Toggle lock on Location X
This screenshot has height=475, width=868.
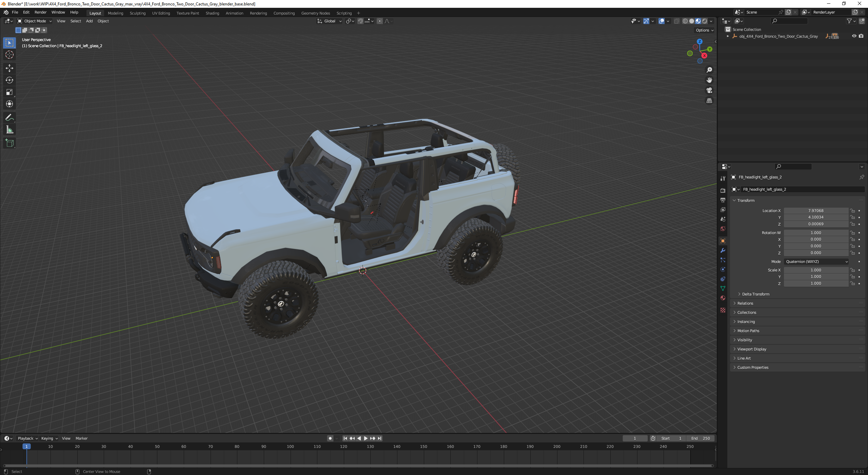pos(852,211)
